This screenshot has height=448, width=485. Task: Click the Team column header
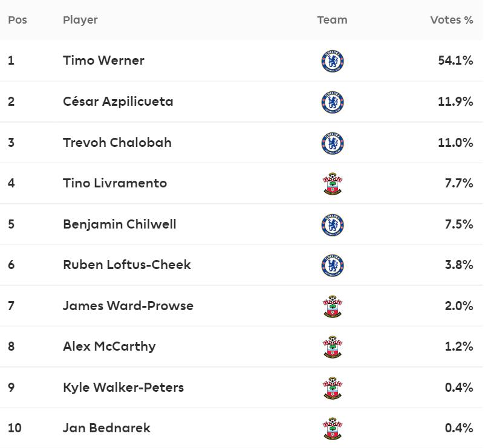pyautogui.click(x=332, y=20)
